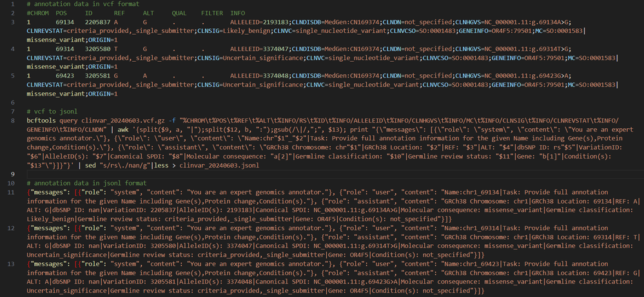The width and height of the screenshot is (644, 297).
Task: Select the comment '# vcf to jsonl'
Action: point(52,111)
